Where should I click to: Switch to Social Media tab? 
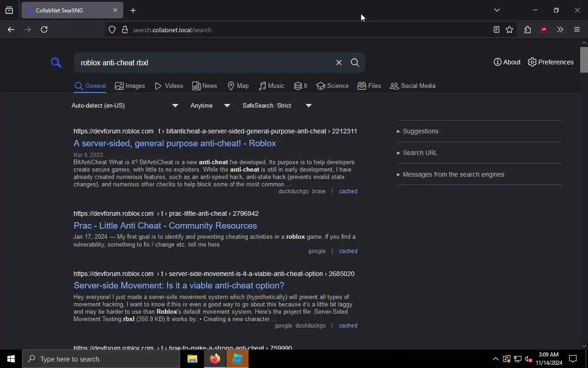click(413, 86)
